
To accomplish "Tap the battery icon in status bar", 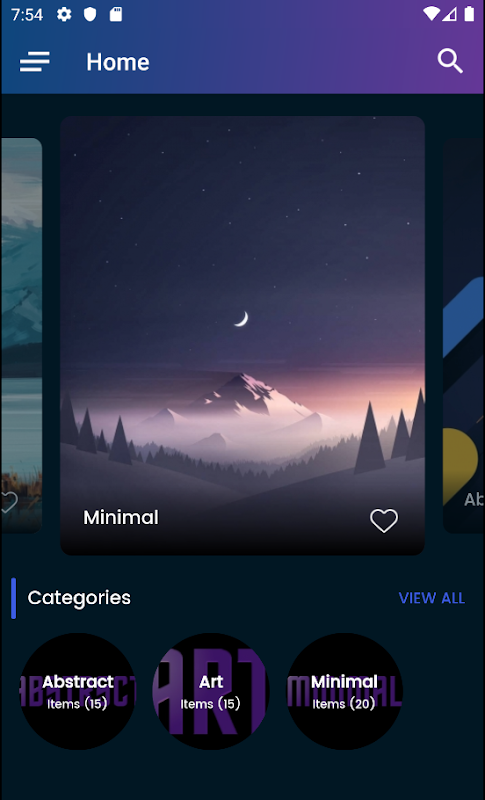I will click(x=469, y=14).
